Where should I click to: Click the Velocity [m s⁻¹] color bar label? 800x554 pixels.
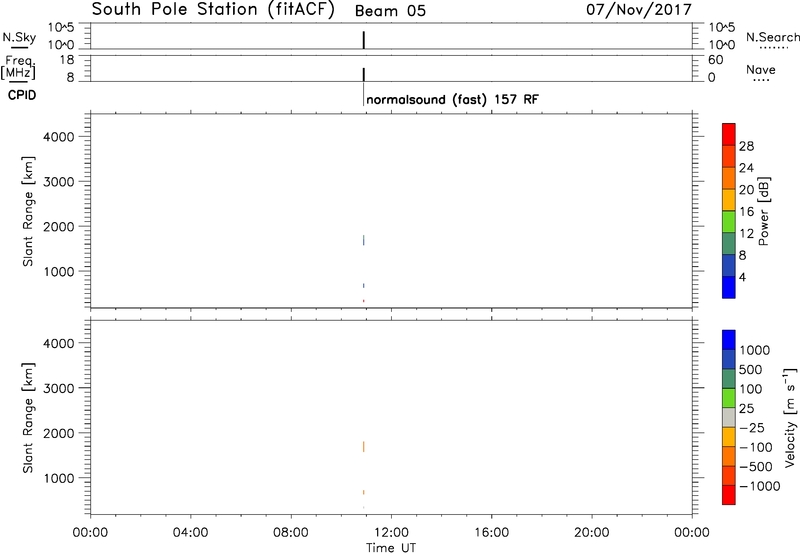point(789,418)
